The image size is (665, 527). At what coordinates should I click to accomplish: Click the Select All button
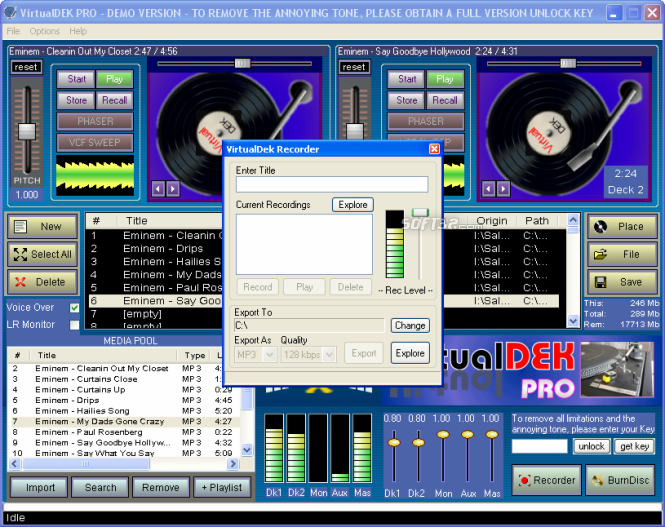point(43,254)
